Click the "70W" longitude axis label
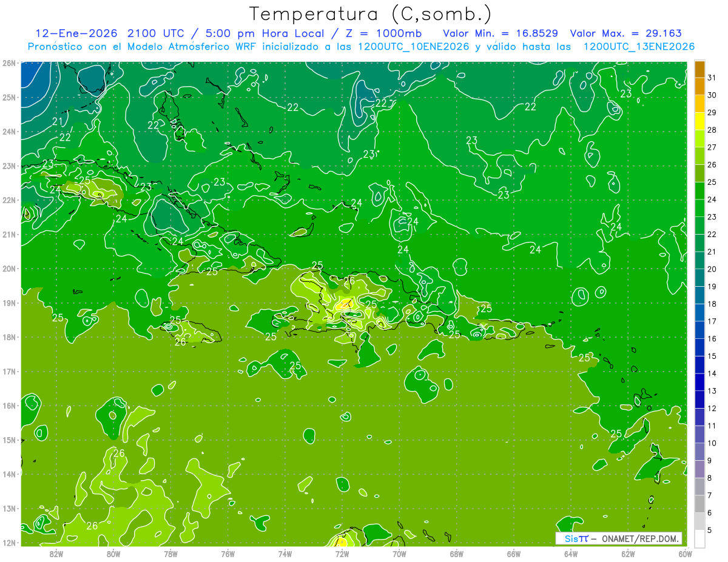Image resolution: width=728 pixels, height=562 pixels. 399,554
